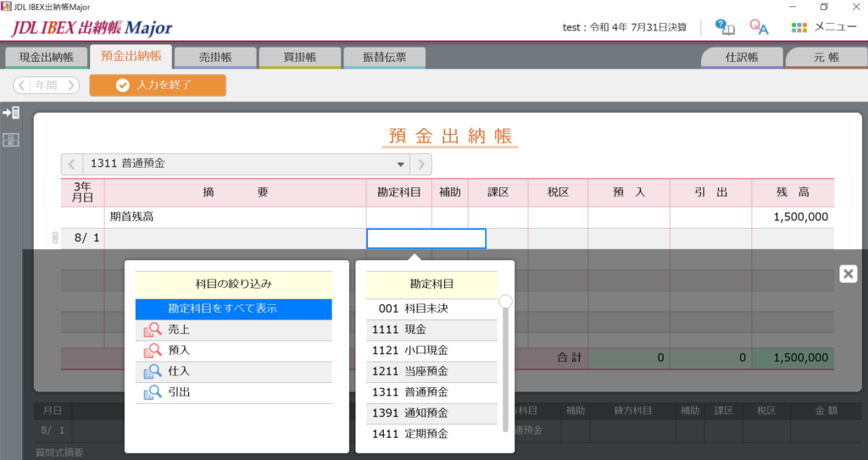
Task: Select 1311 普通預金 from account list
Action: (x=431, y=392)
